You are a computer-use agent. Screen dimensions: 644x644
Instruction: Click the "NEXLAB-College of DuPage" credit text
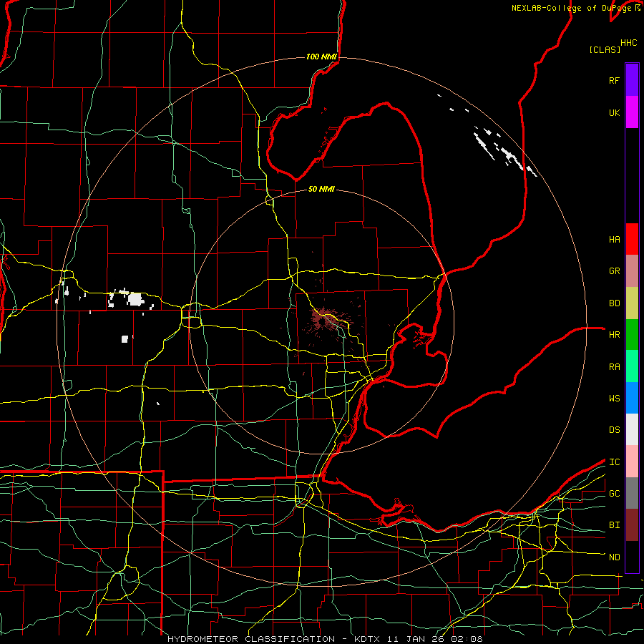click(x=572, y=8)
